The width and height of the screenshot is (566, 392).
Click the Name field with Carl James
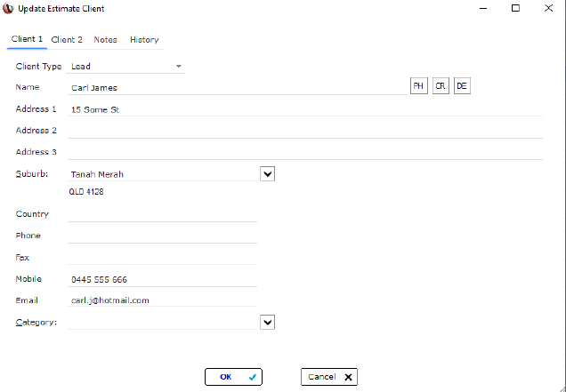click(238, 87)
